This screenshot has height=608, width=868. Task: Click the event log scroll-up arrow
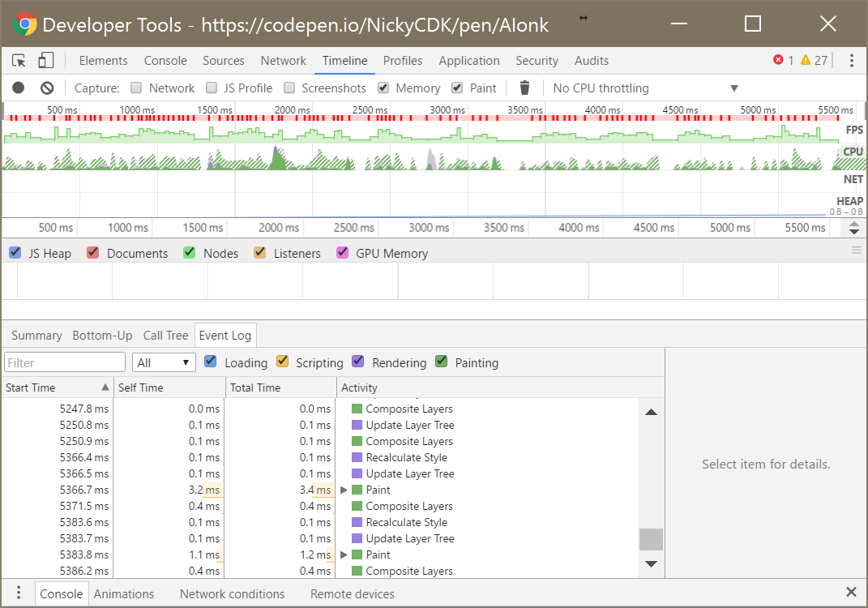[x=651, y=412]
